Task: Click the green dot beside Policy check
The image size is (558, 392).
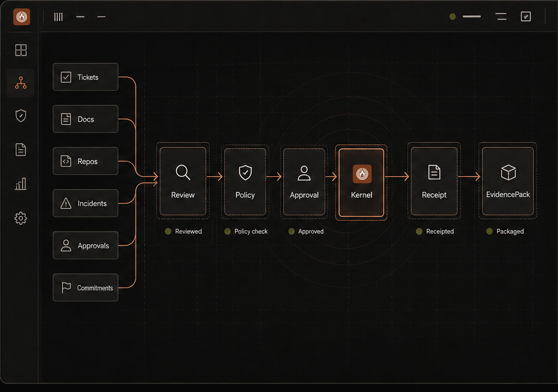Action: tap(227, 231)
